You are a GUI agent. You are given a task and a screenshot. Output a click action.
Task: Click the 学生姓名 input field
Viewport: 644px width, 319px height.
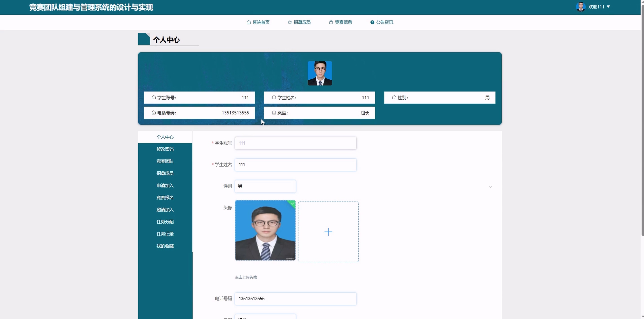pyautogui.click(x=295, y=165)
